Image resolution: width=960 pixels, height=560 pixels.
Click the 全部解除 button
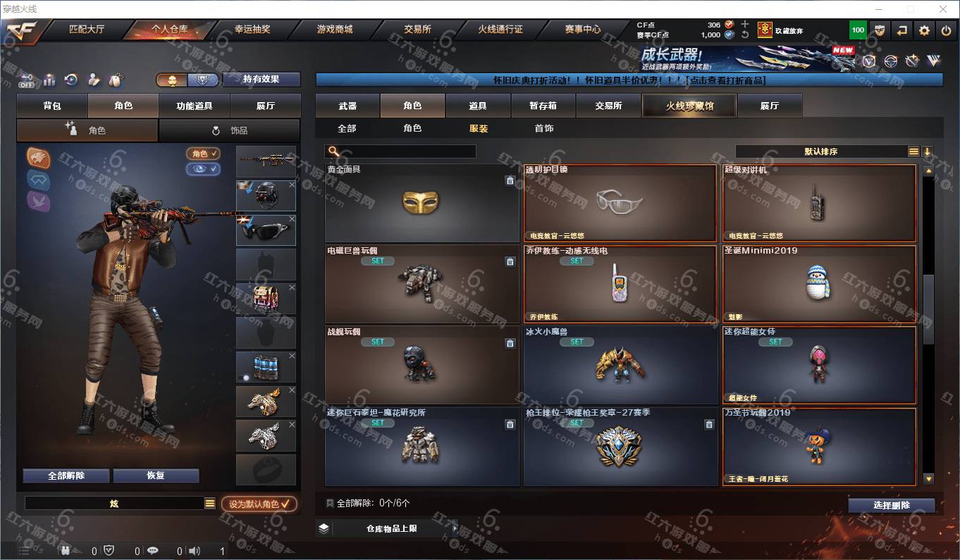[x=66, y=475]
